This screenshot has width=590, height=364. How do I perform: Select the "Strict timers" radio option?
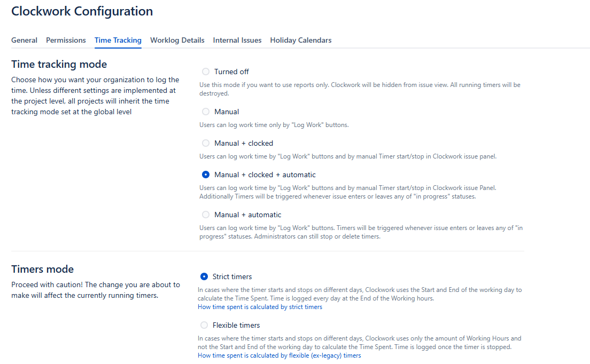(x=204, y=276)
